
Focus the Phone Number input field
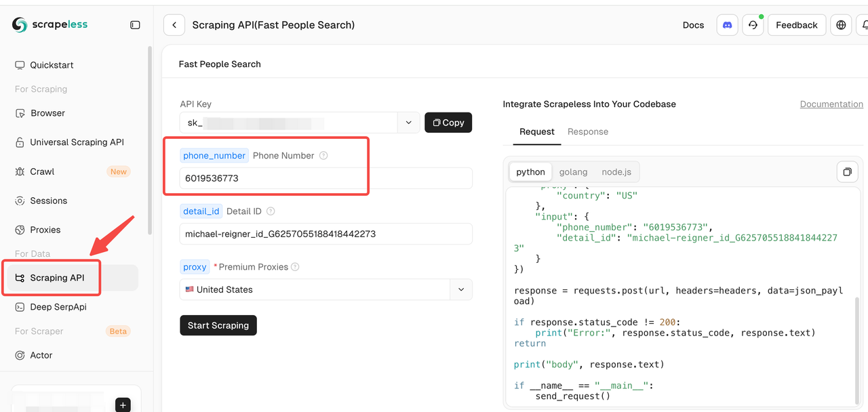click(x=325, y=178)
